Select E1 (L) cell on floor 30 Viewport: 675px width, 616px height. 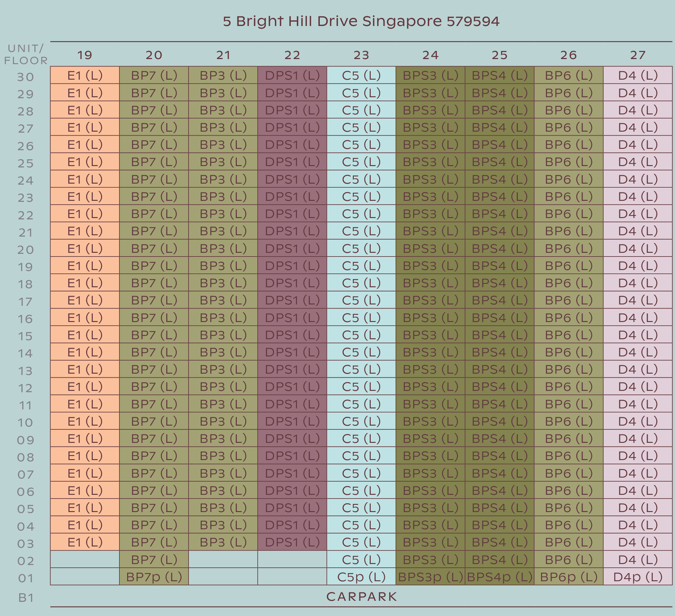85,75
